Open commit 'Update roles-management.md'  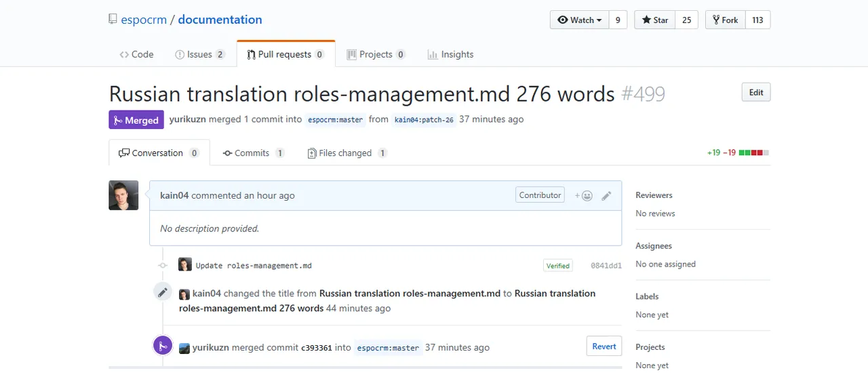click(x=254, y=266)
